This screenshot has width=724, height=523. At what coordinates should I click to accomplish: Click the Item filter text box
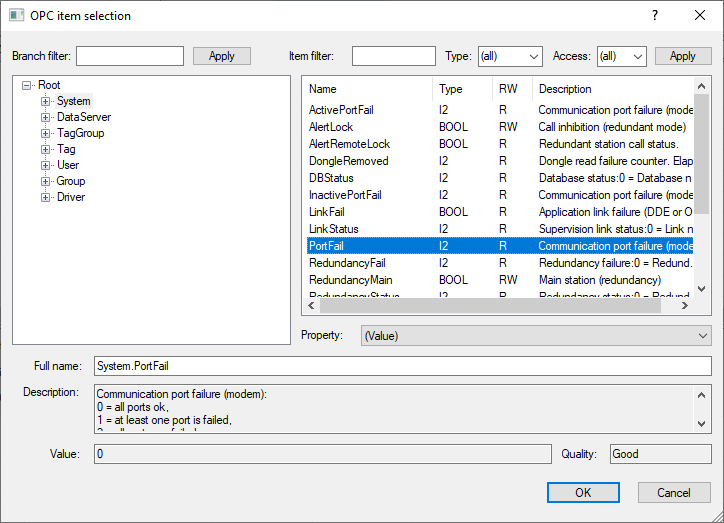tap(393, 56)
